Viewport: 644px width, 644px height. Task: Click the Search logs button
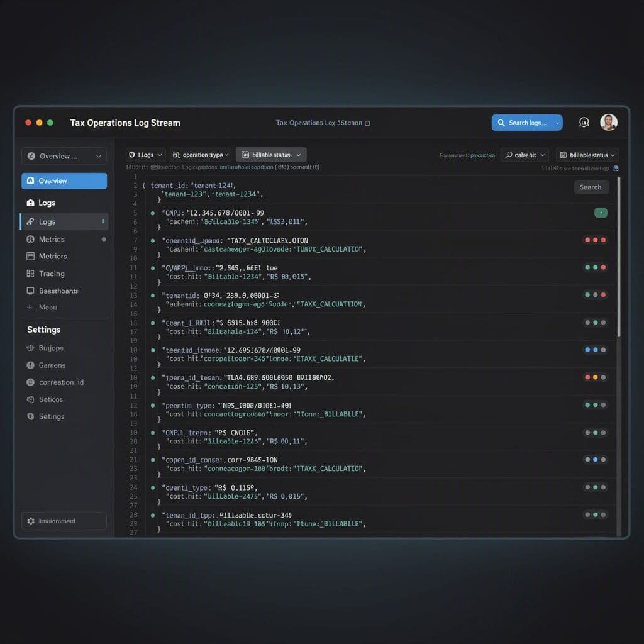526,123
